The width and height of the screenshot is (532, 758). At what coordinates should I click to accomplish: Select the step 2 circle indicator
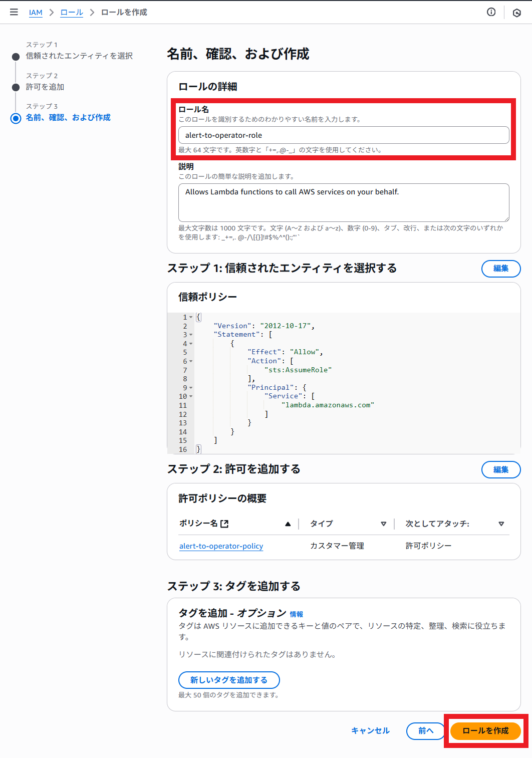[16, 87]
